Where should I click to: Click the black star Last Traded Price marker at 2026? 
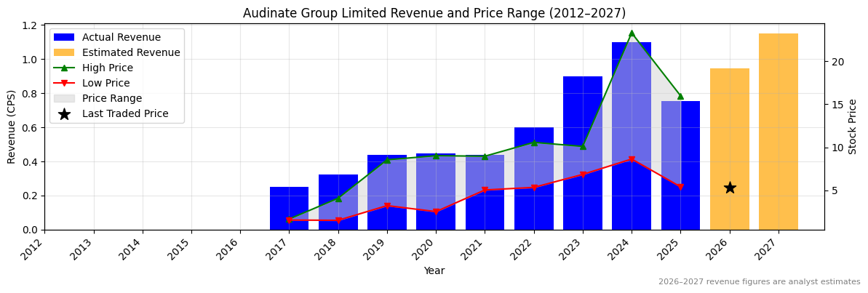pos(729,188)
